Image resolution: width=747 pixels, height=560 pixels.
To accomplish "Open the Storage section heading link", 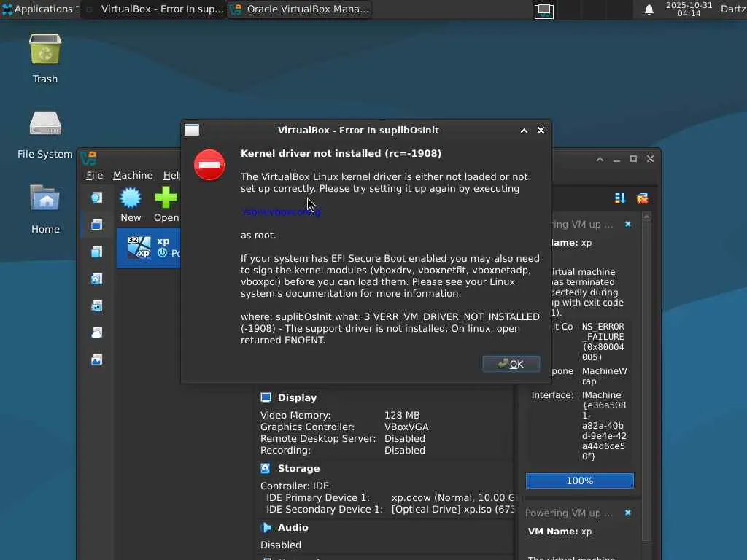I will pos(298,469).
